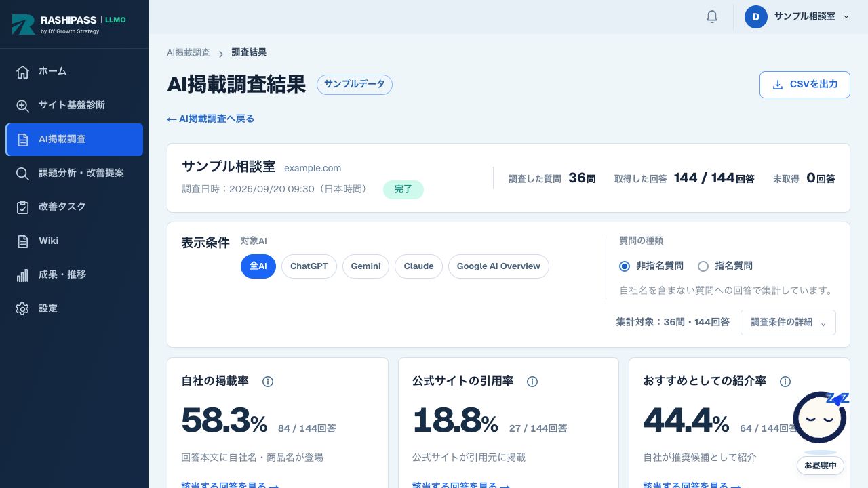Click 集計対象：36問・144回答 text
The height and width of the screenshot is (488, 868).
coord(673,322)
